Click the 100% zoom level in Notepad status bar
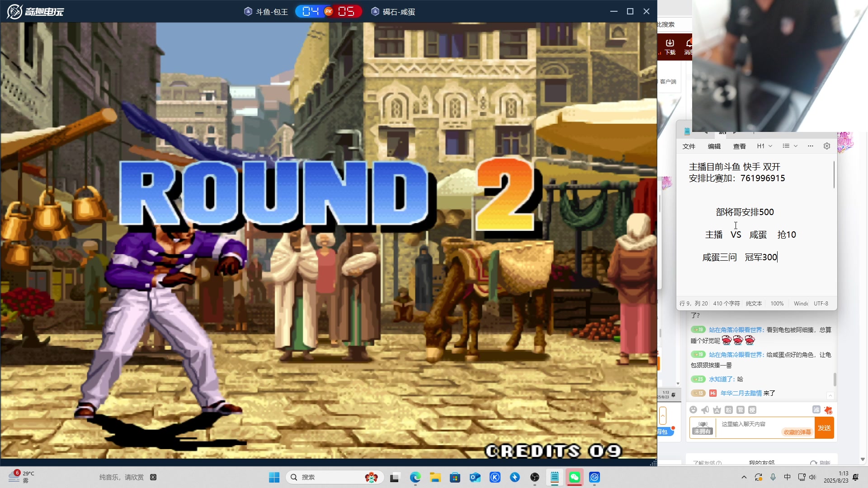This screenshot has height=488, width=868. pos(777,304)
